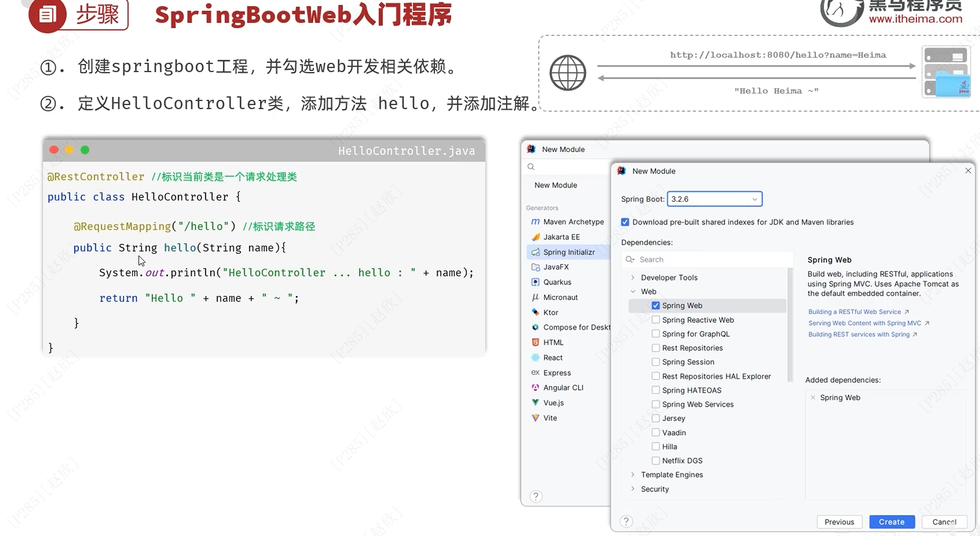980x536 pixels.
Task: Select the Jakarta EE generator icon
Action: (x=535, y=237)
